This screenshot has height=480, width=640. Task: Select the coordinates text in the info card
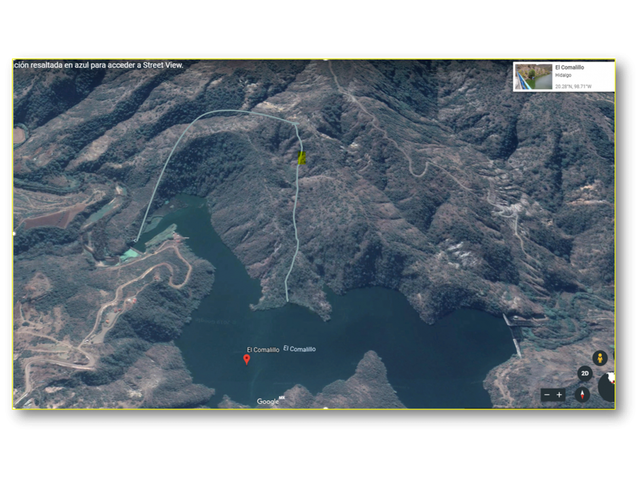[x=573, y=87]
